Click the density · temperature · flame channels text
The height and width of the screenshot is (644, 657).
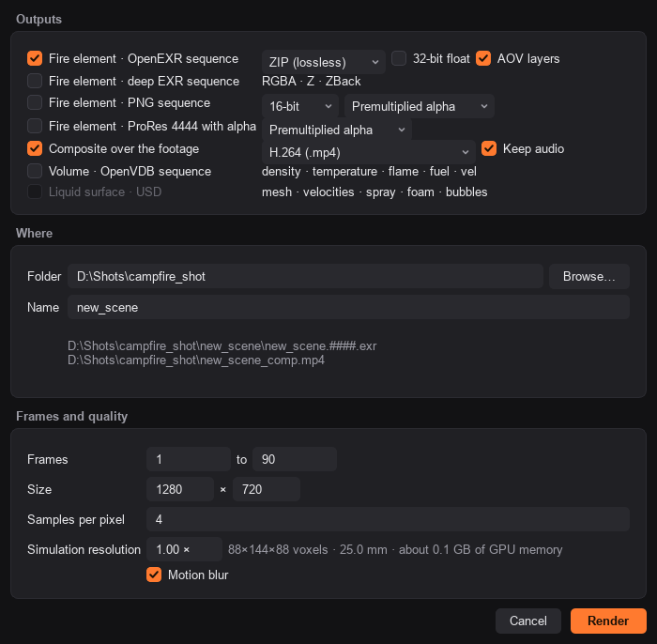pyautogui.click(x=369, y=172)
